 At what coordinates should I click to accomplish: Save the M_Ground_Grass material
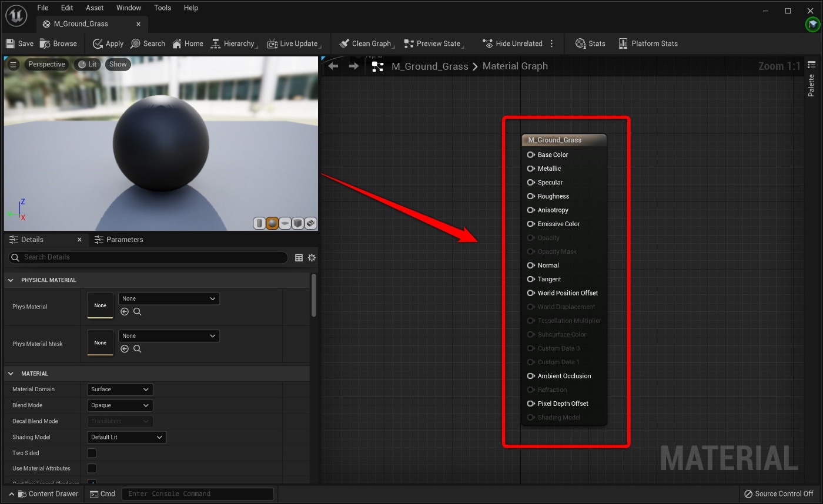pyautogui.click(x=19, y=43)
